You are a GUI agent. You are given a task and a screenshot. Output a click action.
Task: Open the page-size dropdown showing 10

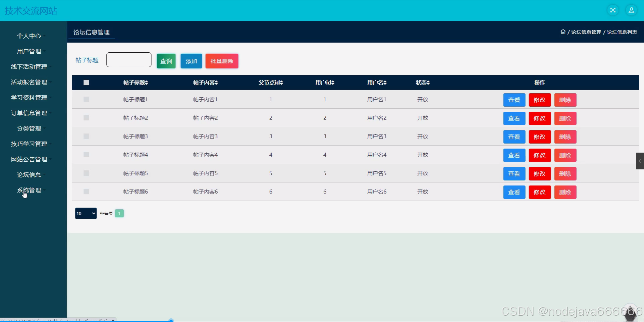pyautogui.click(x=86, y=213)
